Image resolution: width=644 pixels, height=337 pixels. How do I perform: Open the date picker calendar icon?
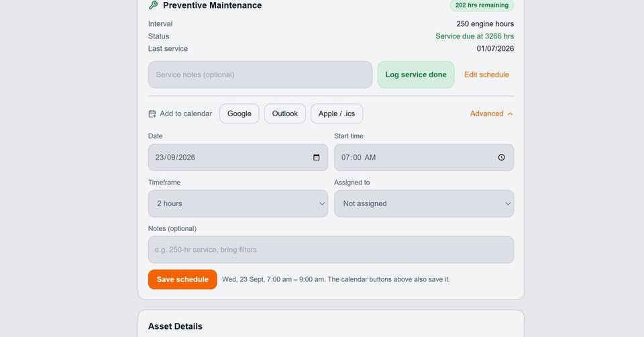point(316,157)
